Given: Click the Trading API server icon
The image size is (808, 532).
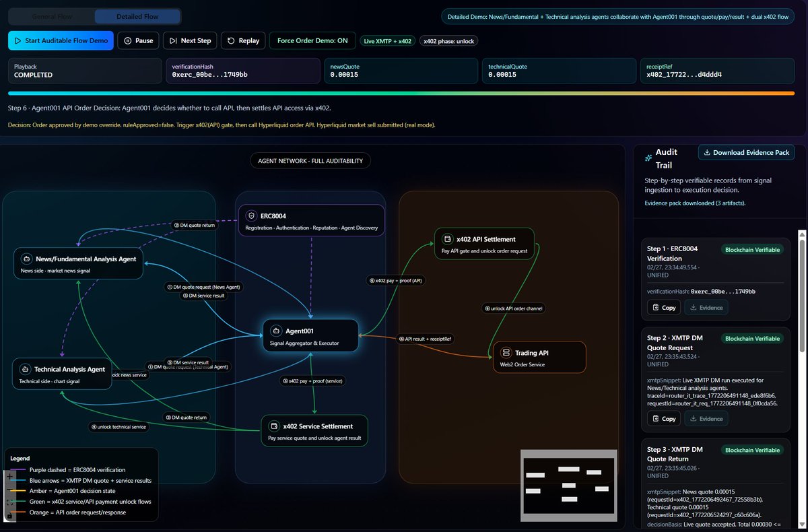Looking at the screenshot, I should tap(506, 353).
